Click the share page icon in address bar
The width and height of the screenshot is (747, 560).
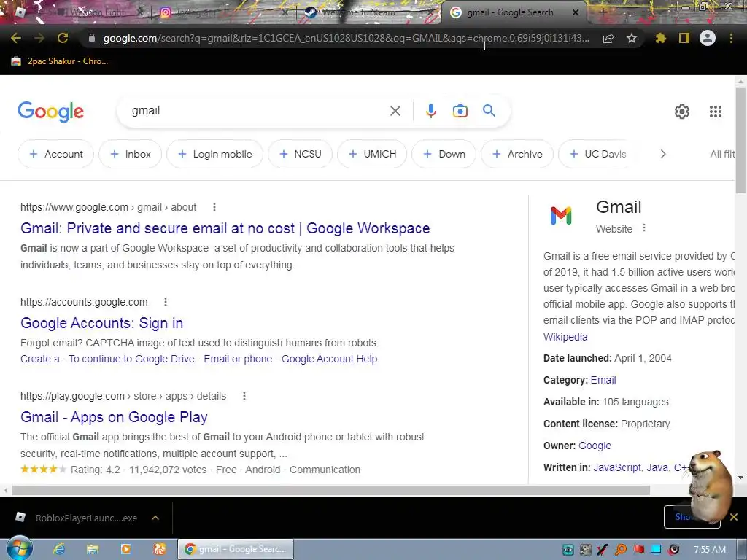point(608,38)
